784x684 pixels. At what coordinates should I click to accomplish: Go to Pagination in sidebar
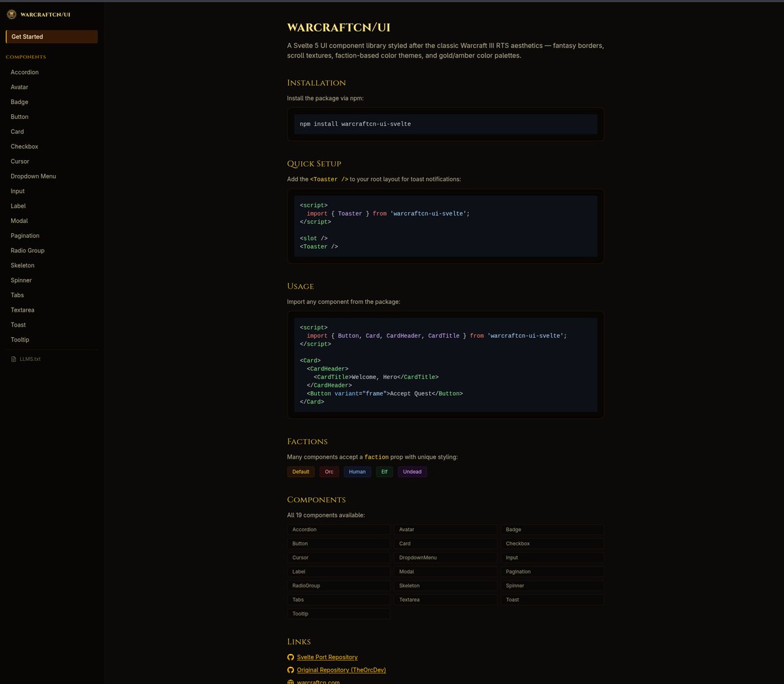(52, 236)
